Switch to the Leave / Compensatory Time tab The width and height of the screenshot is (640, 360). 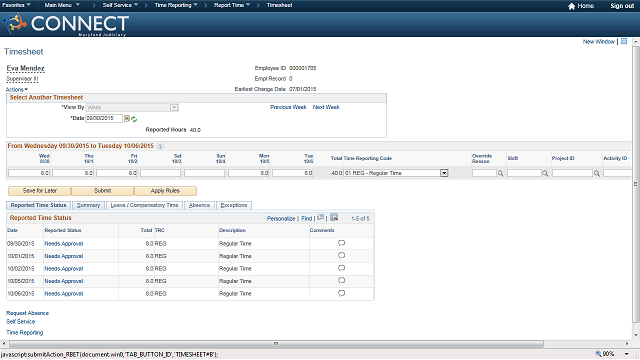pyautogui.click(x=144, y=205)
